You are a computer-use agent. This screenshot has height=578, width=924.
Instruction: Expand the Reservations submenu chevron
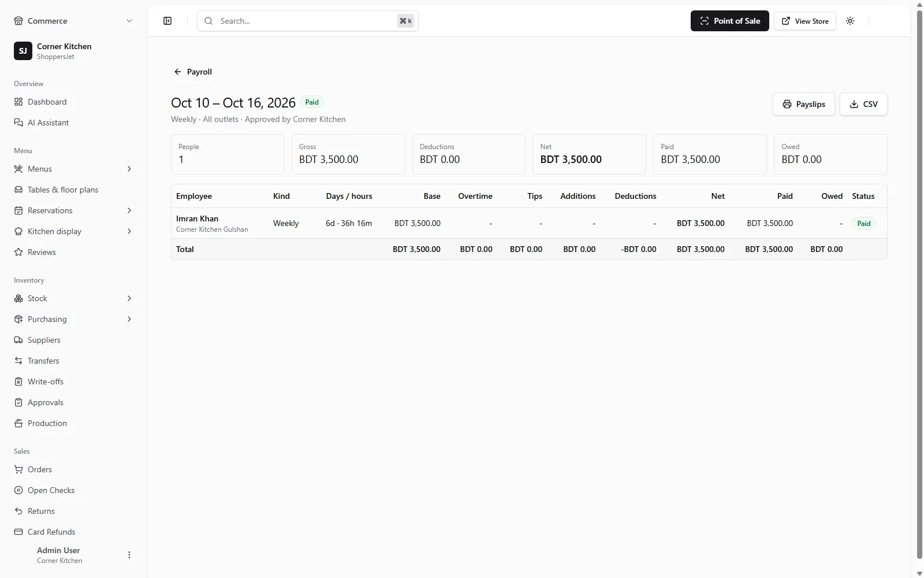point(129,210)
